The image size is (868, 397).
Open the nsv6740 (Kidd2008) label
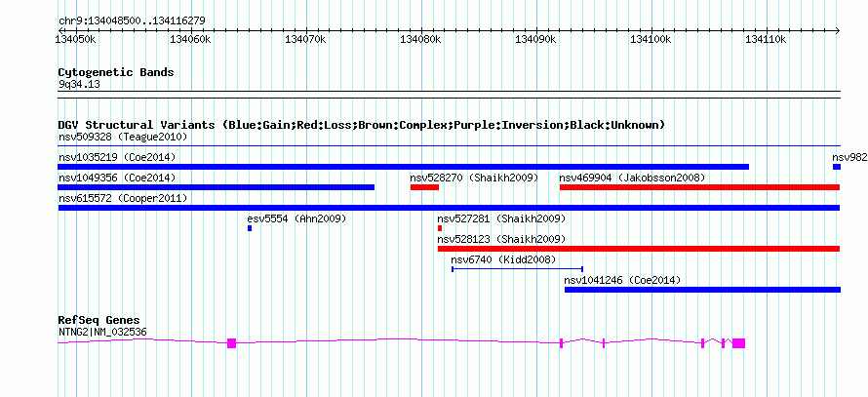(x=503, y=259)
